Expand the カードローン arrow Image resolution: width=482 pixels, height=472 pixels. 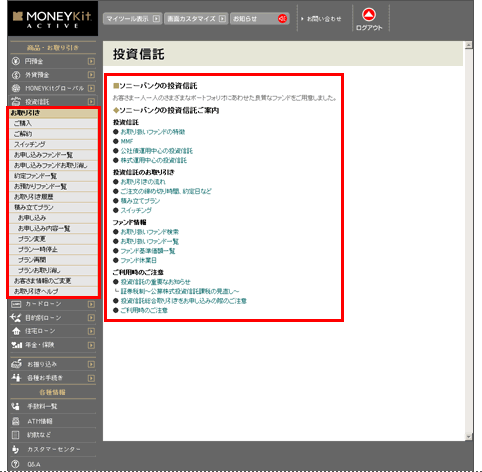point(91,304)
